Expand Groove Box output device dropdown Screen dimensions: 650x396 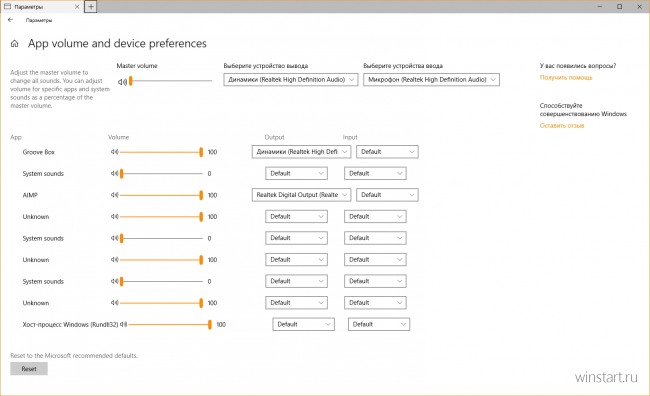coord(301,152)
